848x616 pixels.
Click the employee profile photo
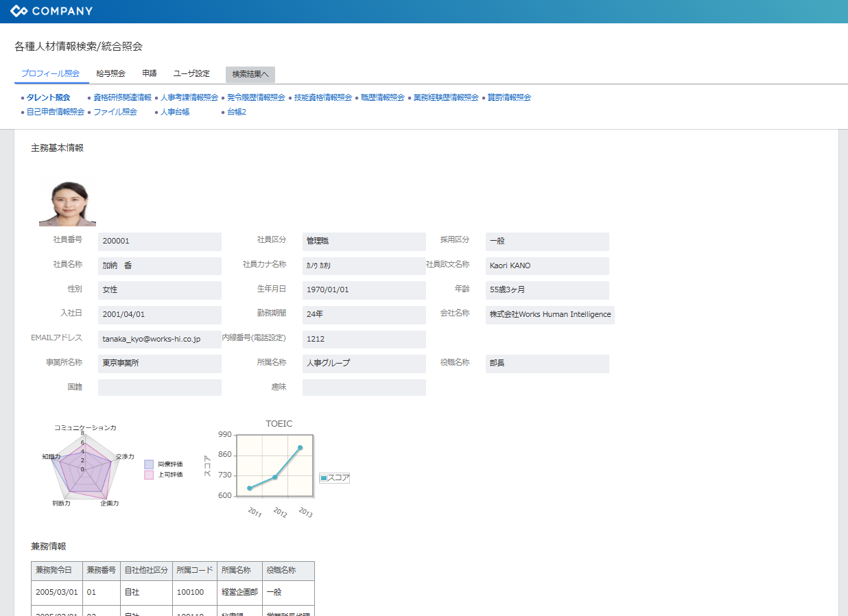[67, 204]
